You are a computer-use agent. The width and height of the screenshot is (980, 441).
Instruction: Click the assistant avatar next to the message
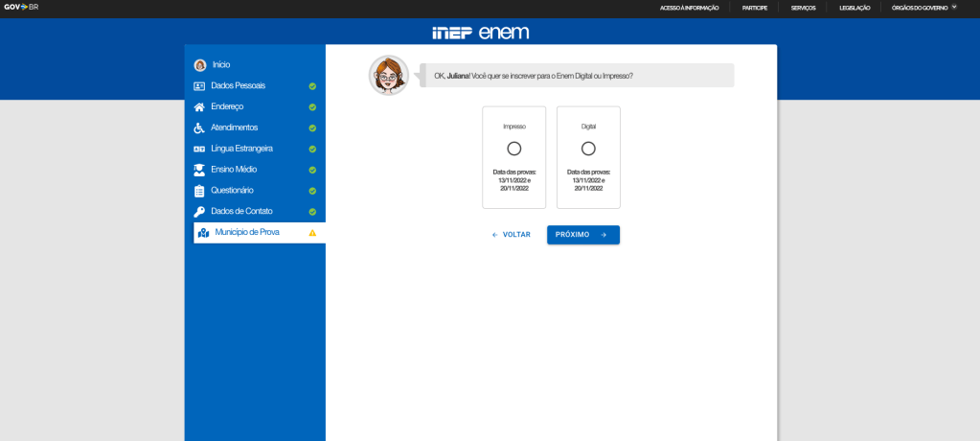coord(389,76)
